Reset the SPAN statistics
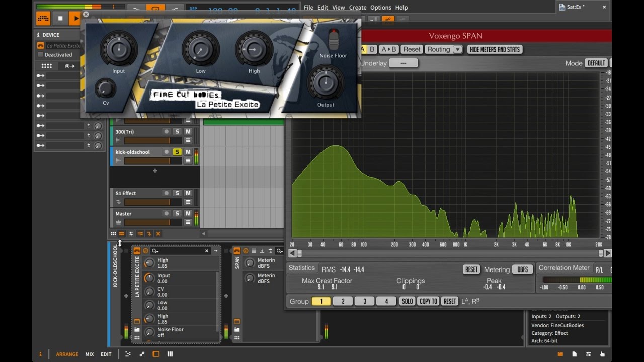 click(x=471, y=269)
